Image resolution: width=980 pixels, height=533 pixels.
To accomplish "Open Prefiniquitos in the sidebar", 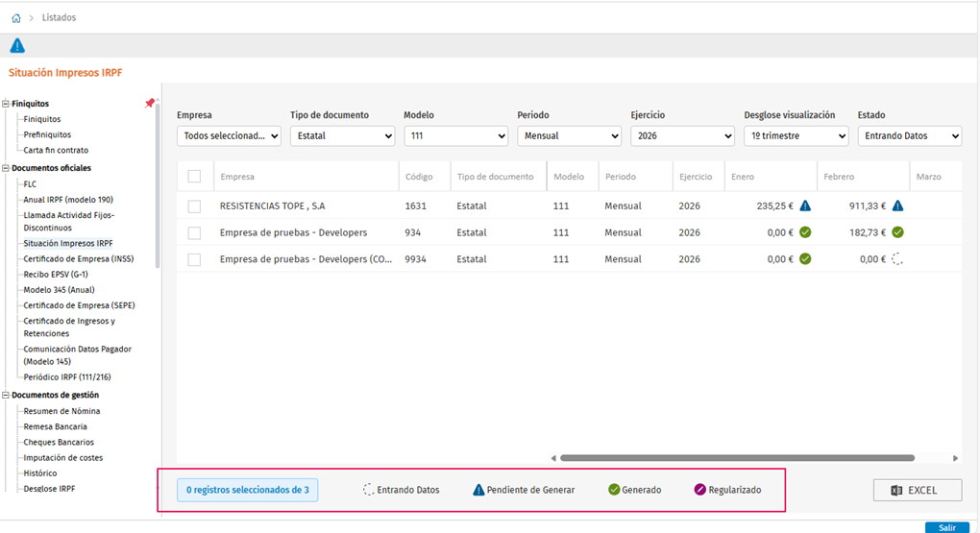I will (x=47, y=134).
